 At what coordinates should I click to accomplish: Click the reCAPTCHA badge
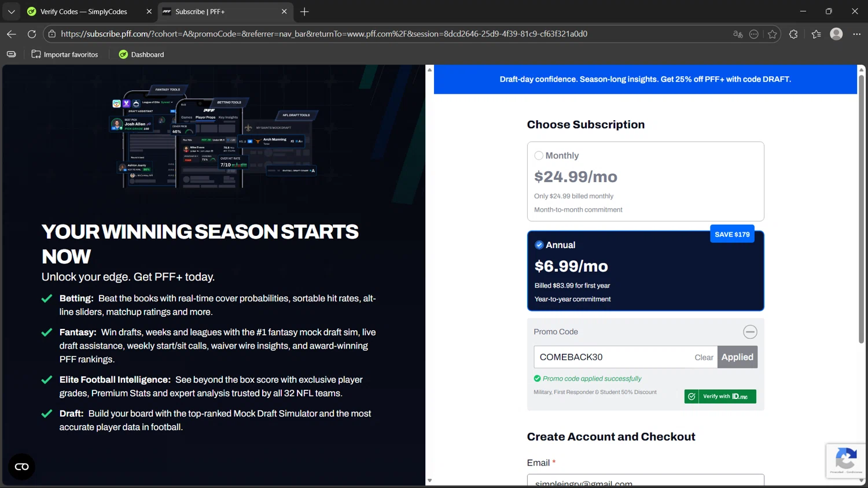coord(845,460)
